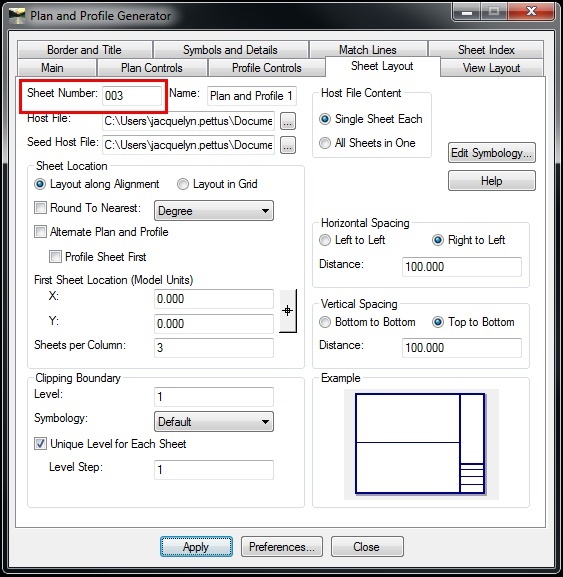
Task: Open the Match Lines tab
Action: point(368,50)
